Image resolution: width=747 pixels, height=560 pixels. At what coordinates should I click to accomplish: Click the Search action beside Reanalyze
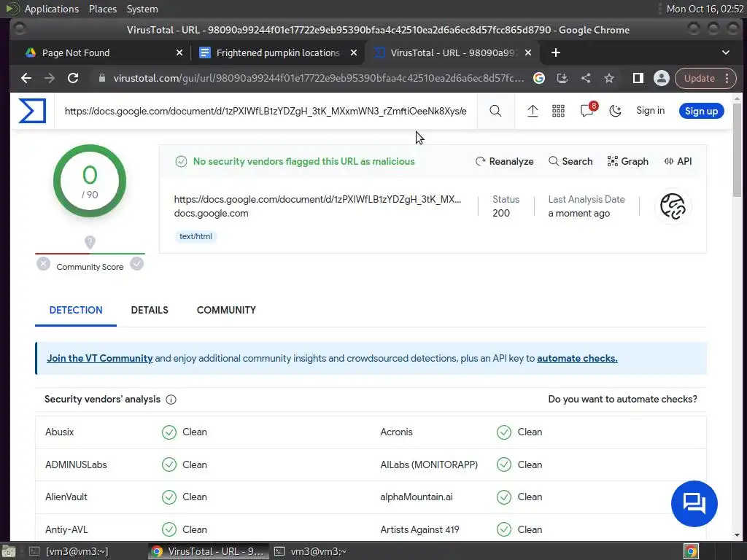[570, 161]
